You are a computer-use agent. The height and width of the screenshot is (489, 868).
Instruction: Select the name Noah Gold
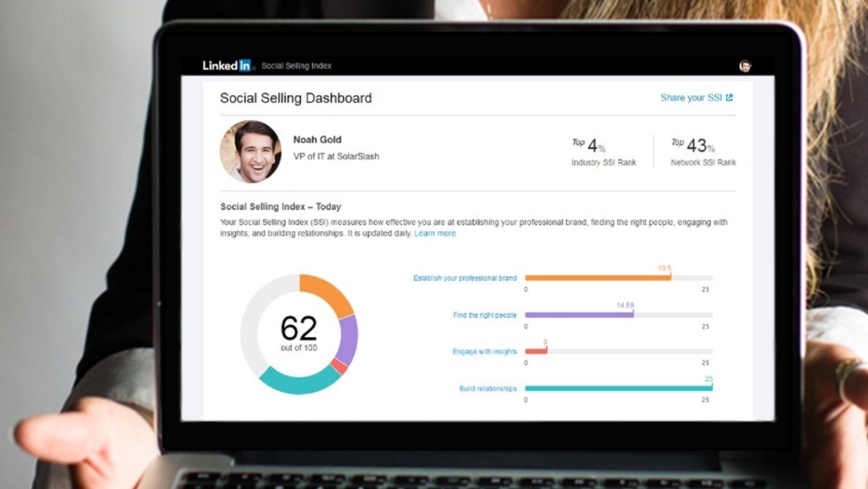pos(318,139)
